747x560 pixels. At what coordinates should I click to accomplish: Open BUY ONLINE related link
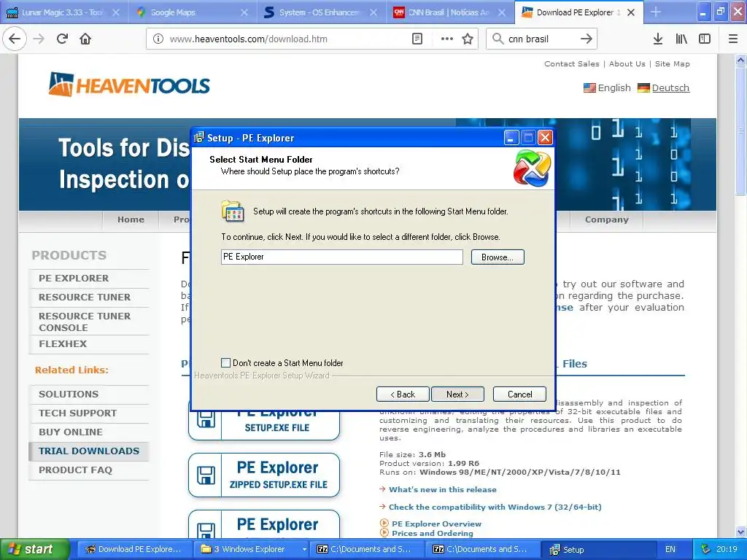click(x=71, y=432)
